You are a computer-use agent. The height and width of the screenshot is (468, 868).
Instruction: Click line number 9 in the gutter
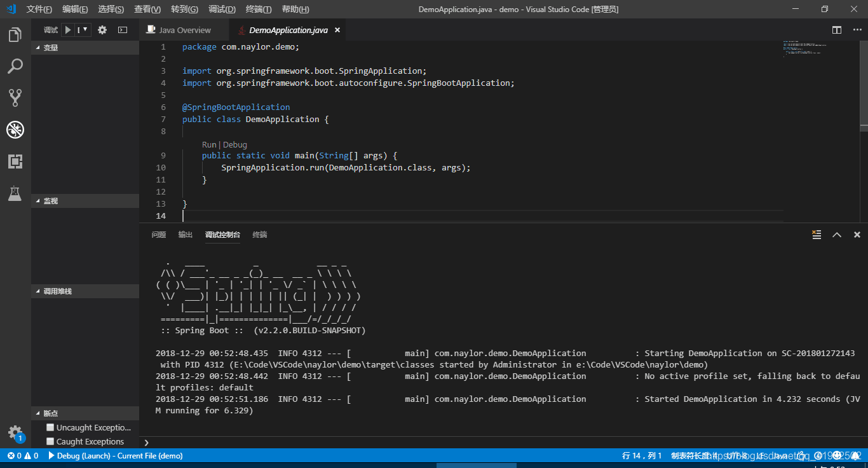coord(163,155)
